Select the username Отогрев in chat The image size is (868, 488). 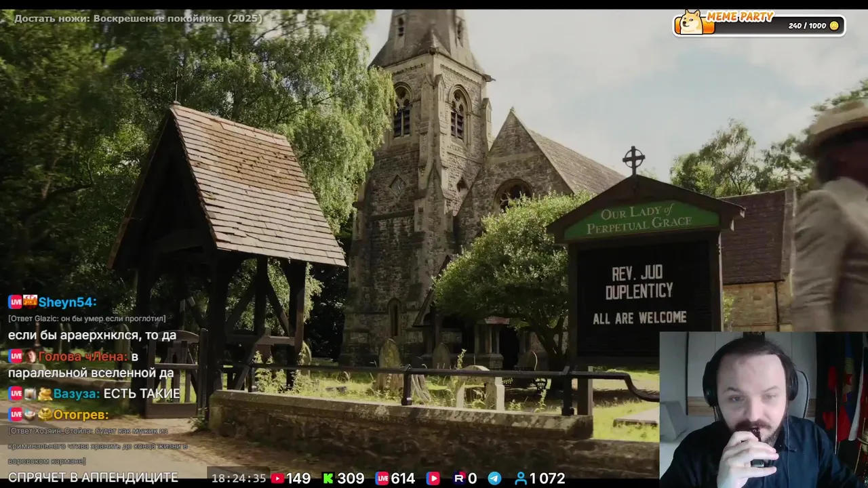tap(81, 415)
